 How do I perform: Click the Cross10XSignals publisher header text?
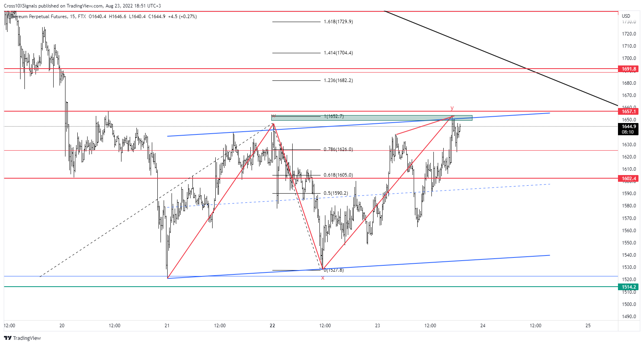(x=82, y=6)
